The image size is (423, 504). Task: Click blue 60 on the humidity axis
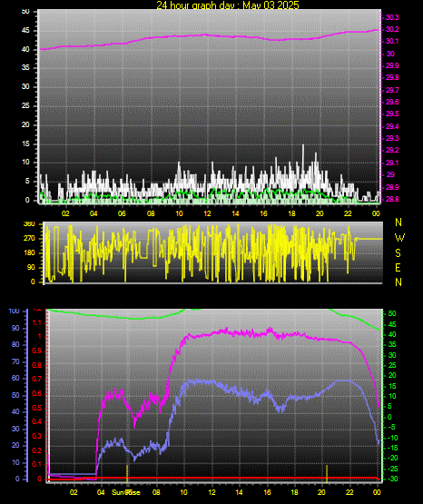click(x=15, y=379)
